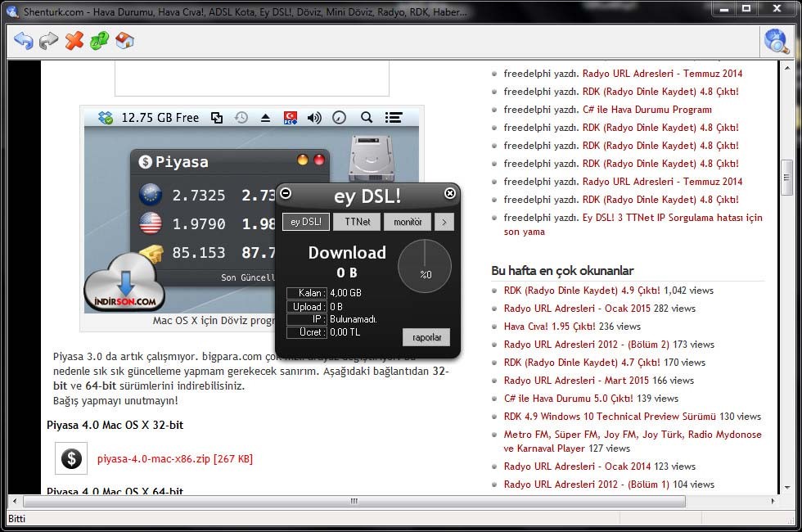The height and width of the screenshot is (532, 802).
Task: Click the 'Bitti' status bar text
Action: 16,519
